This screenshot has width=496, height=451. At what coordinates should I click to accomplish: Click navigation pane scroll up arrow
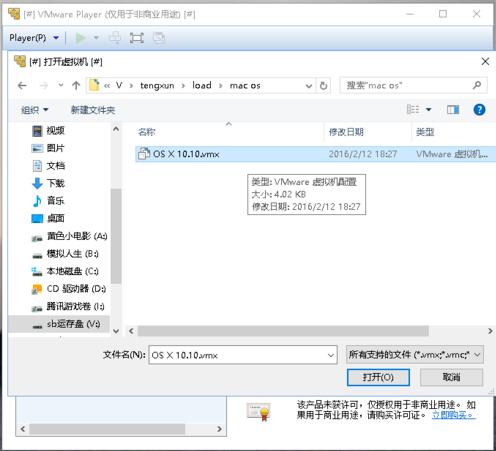pos(116,129)
